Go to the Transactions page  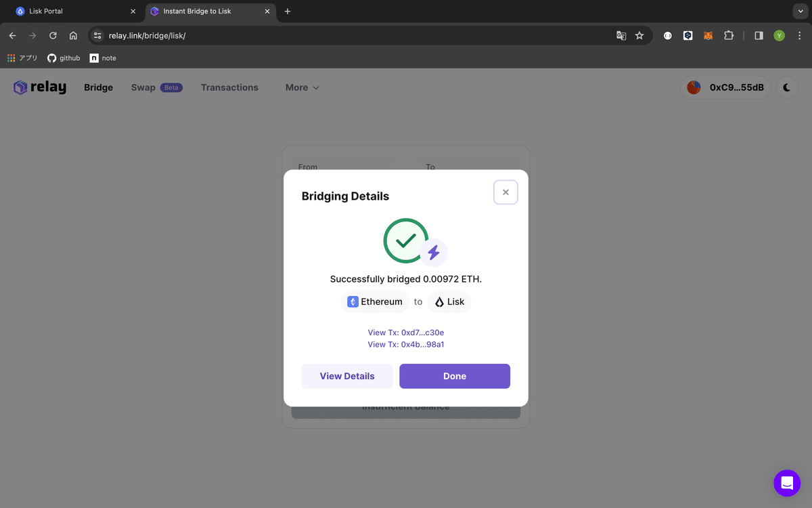[229, 87]
